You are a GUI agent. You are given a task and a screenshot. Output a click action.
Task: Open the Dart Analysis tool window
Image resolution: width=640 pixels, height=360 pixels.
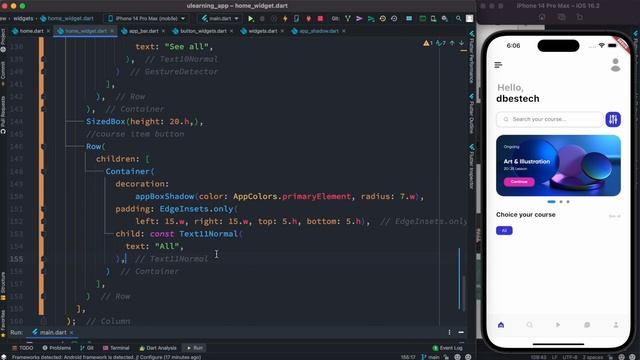coord(158,348)
